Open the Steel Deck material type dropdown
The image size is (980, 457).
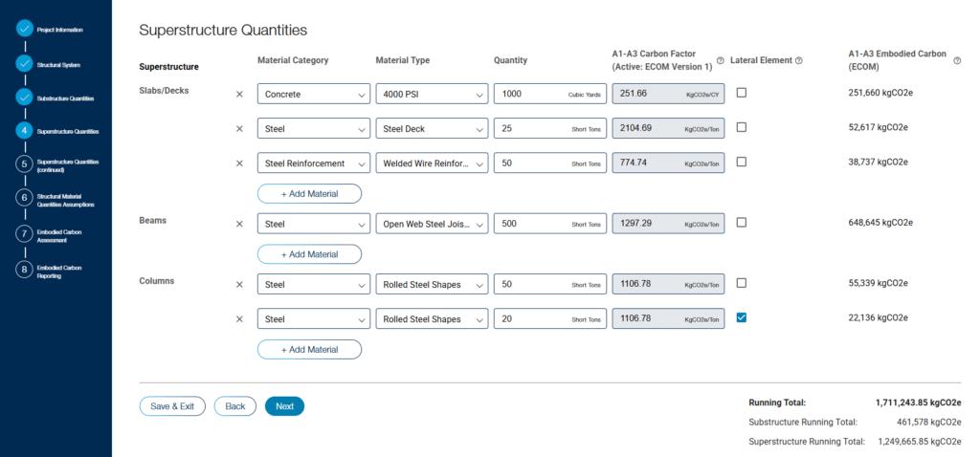[432, 128]
